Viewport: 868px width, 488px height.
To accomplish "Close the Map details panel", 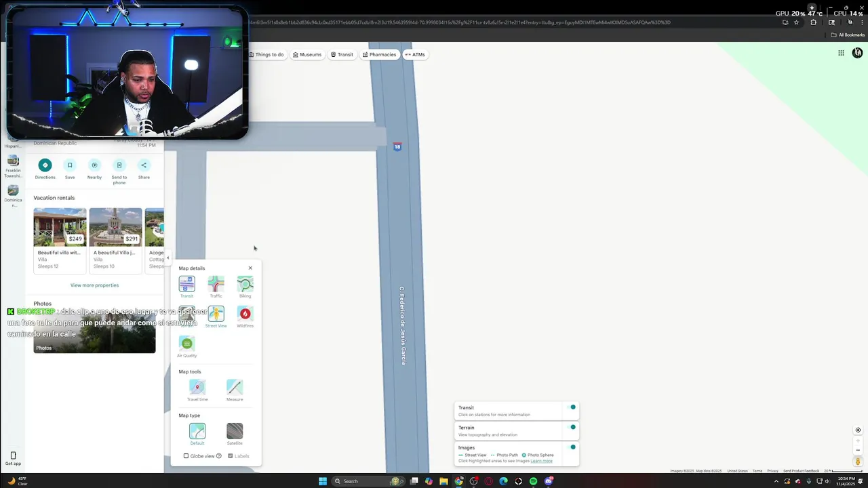I will (x=250, y=268).
